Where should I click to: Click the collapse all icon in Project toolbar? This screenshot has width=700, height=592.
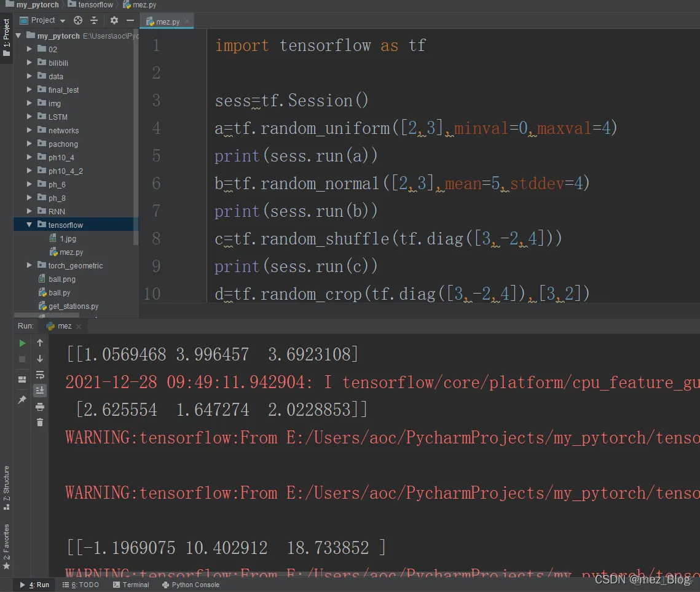click(x=94, y=20)
